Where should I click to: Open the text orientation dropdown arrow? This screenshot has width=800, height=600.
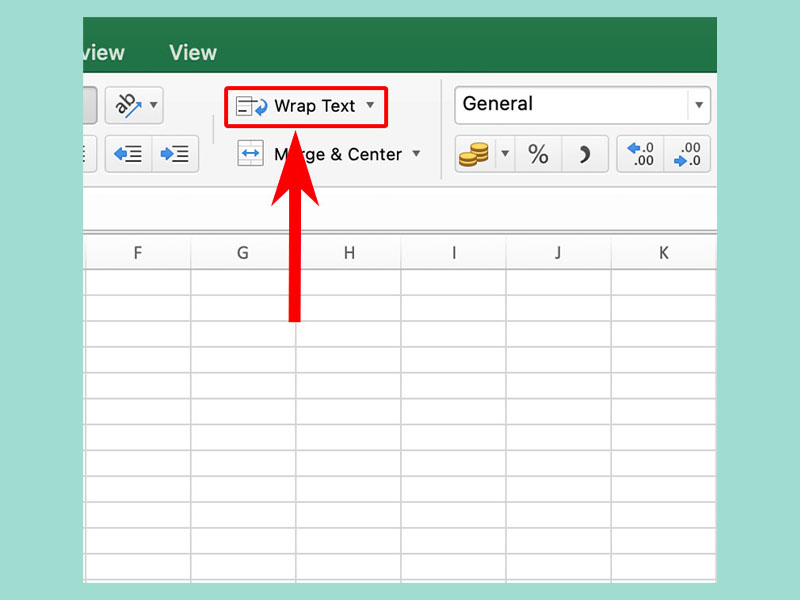tap(153, 104)
